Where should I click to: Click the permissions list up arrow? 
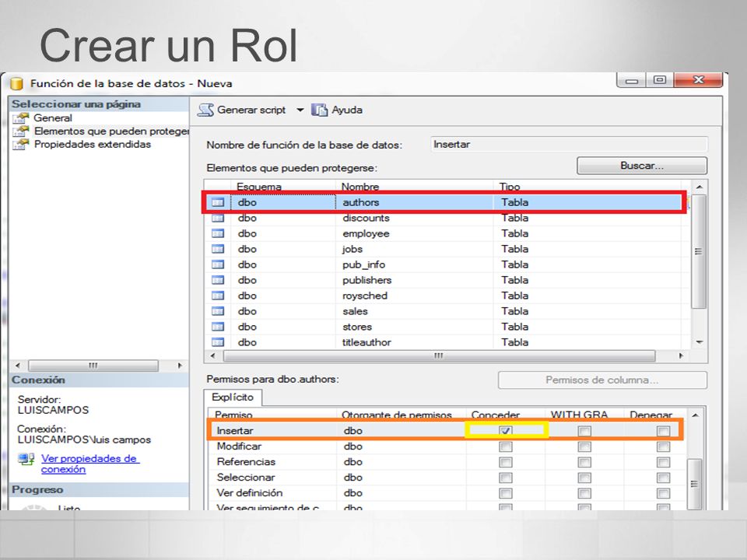(x=695, y=415)
